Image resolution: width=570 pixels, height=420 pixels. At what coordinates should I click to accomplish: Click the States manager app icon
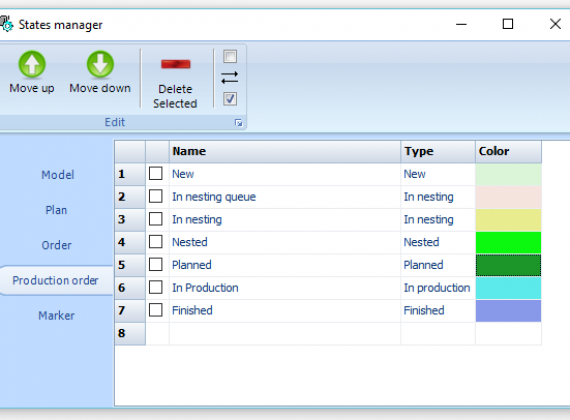pyautogui.click(x=6, y=24)
